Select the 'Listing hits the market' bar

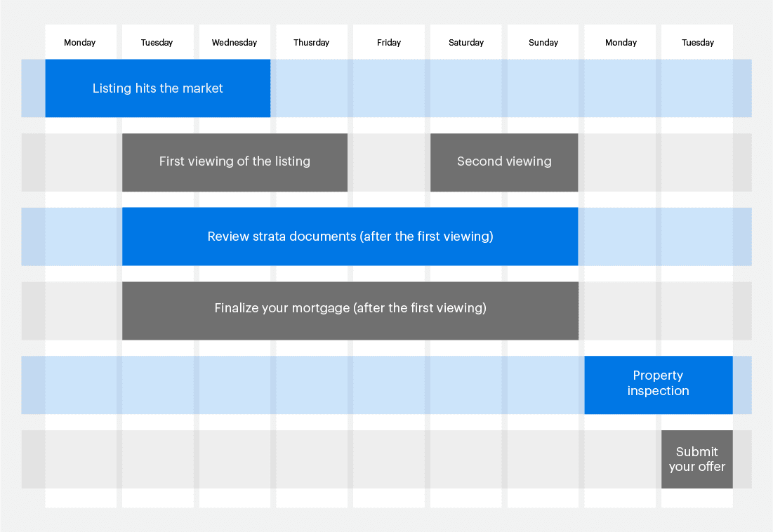click(x=158, y=88)
